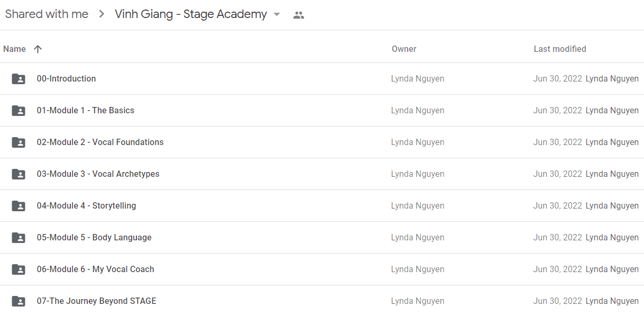Viewport: 644px width, 315px height.
Task: Select the 07-The Journey Beyond STAGE folder name
Action: (x=96, y=301)
